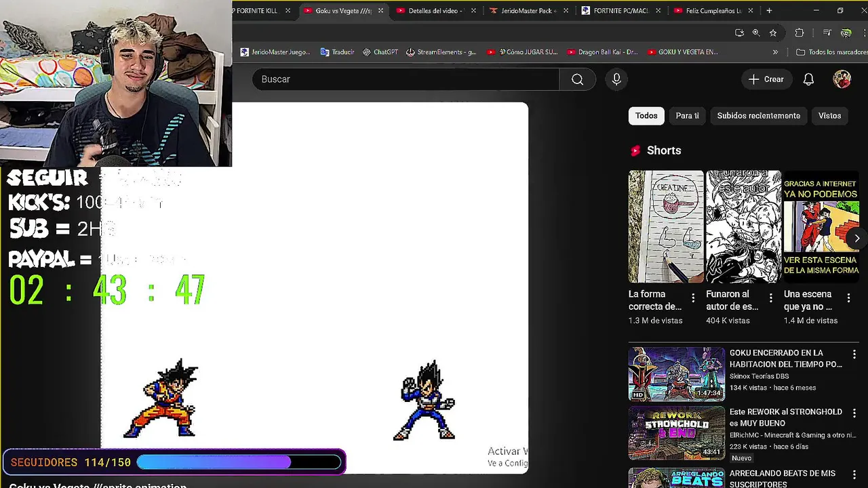The image size is (868, 488).
Task: Open options for ARREGLANDO BEATS video
Action: click(x=854, y=475)
